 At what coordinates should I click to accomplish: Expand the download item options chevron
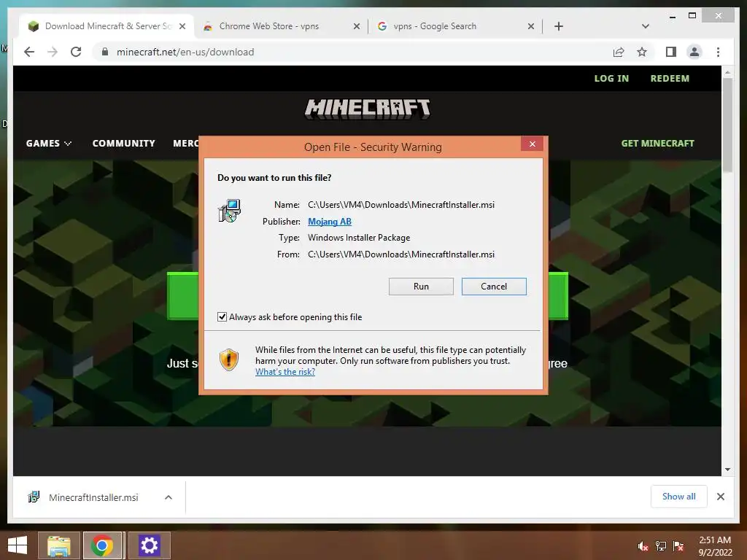click(x=169, y=497)
